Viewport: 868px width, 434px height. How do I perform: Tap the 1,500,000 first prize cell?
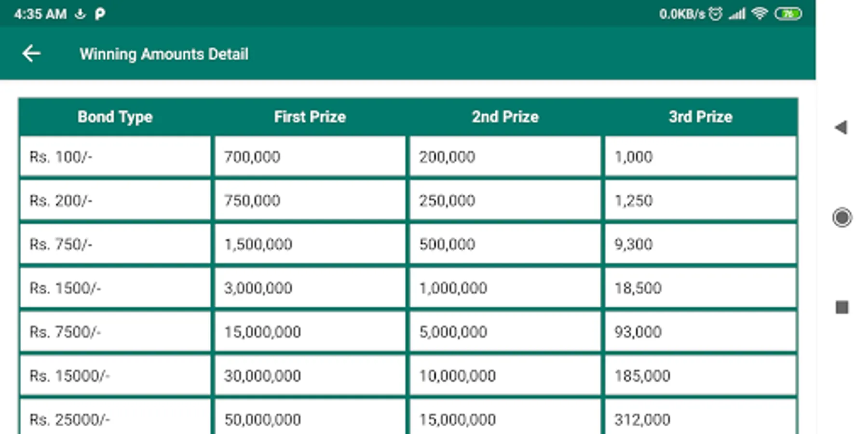point(310,244)
